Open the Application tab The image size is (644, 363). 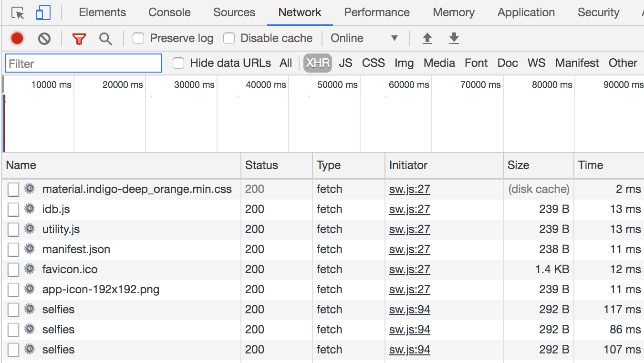(526, 12)
